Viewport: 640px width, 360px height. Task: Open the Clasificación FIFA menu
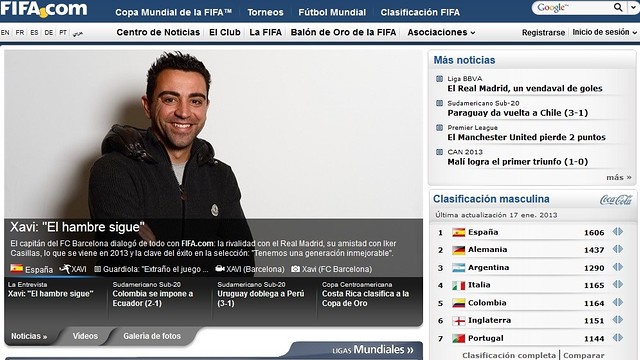pos(420,12)
